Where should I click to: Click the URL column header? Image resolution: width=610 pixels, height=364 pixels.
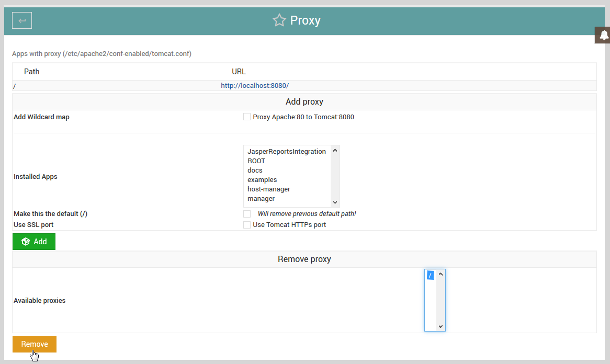coord(239,72)
